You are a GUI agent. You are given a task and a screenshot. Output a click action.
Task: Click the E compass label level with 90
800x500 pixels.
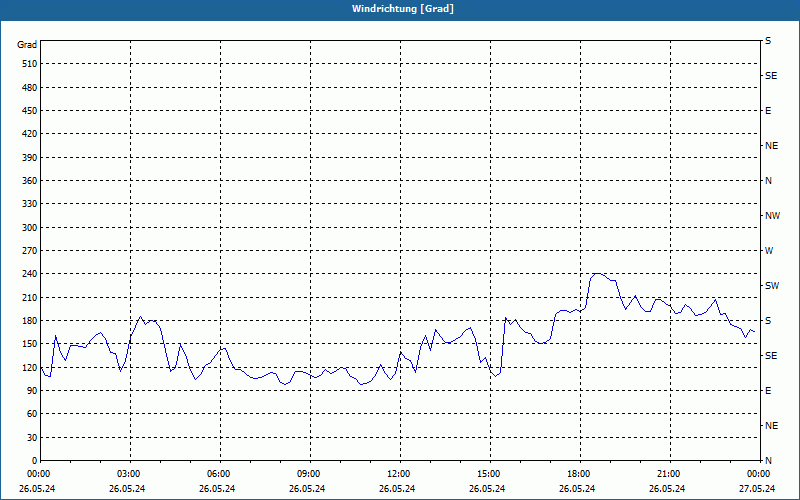(x=768, y=391)
